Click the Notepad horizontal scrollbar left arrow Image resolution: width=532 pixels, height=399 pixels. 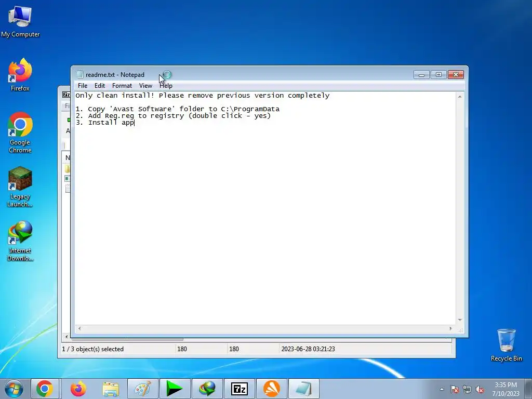79,328
